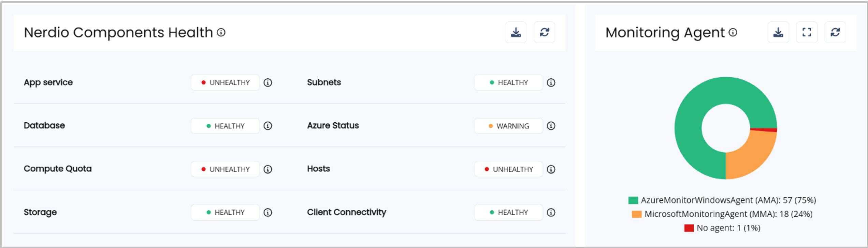Click the App service UNHEALTHY badge

click(225, 83)
